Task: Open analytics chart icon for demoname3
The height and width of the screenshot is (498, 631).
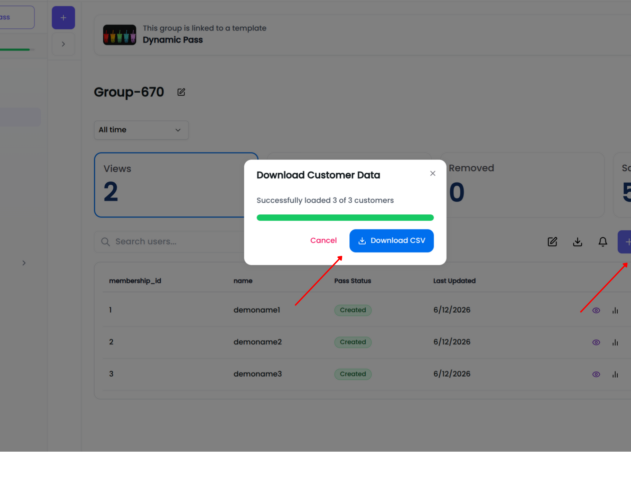Action: tap(615, 374)
